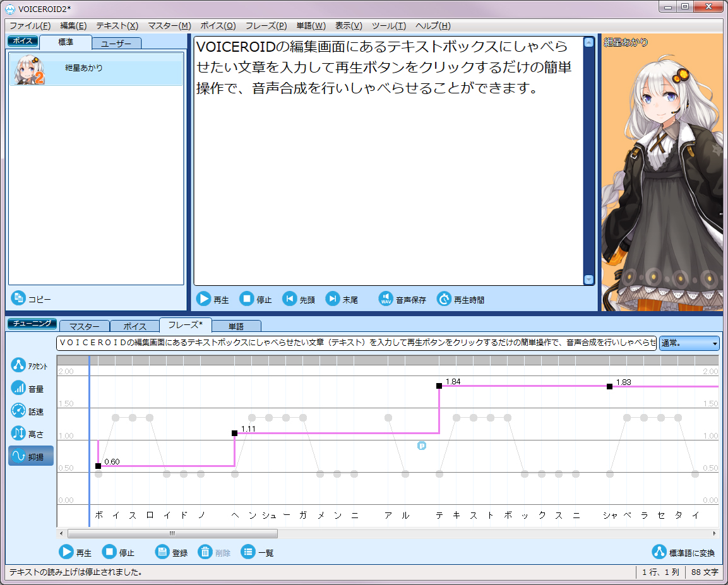This screenshot has height=585, width=728.
Task: Open the ボイス(O) menu
Action: pos(218,25)
